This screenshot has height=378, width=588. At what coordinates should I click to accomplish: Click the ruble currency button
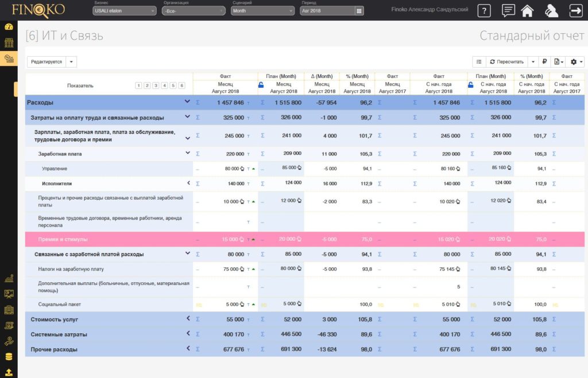544,61
